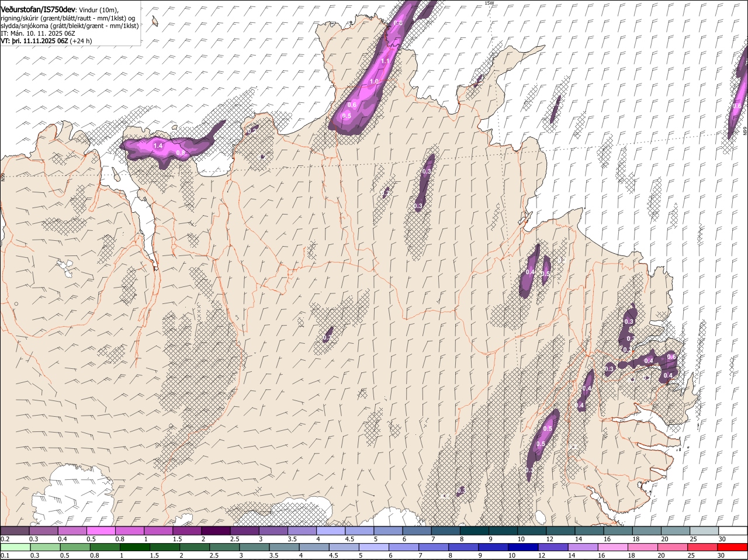The image size is (748, 560).
Task: Click the darkest green 1–1.5 swatch in lower legend
Action: [134, 548]
